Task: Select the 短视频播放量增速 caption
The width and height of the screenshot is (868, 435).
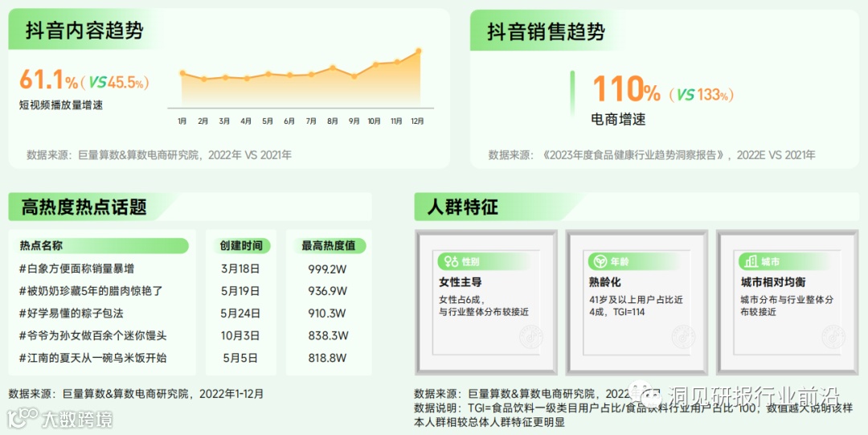Action: pos(61,105)
